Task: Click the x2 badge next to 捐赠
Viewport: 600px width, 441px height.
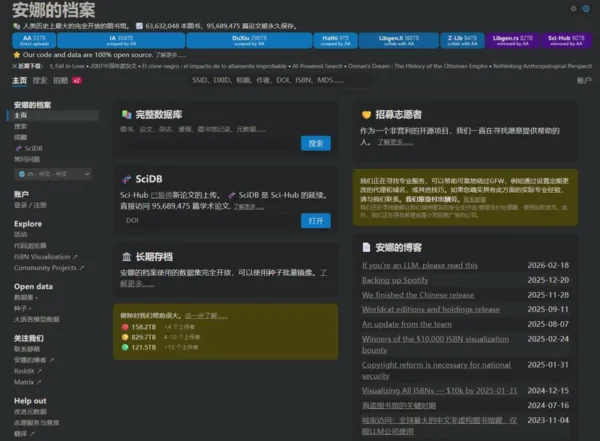Action: [77, 80]
